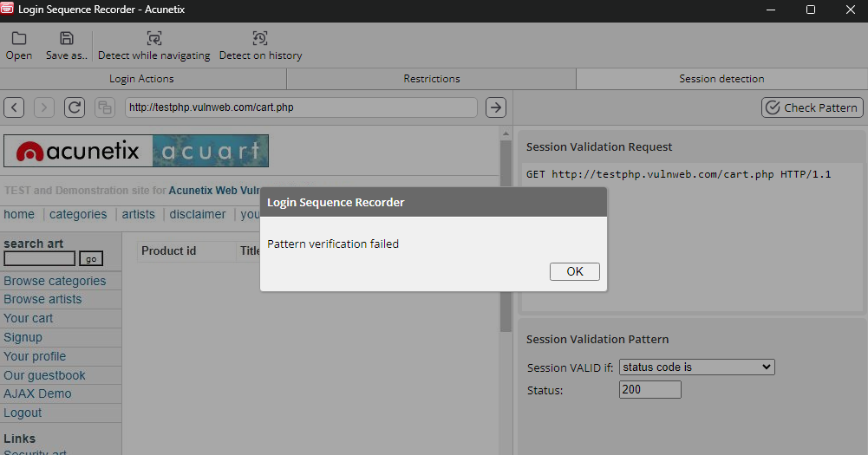
Task: Open the home link
Action: pyautogui.click(x=19, y=214)
